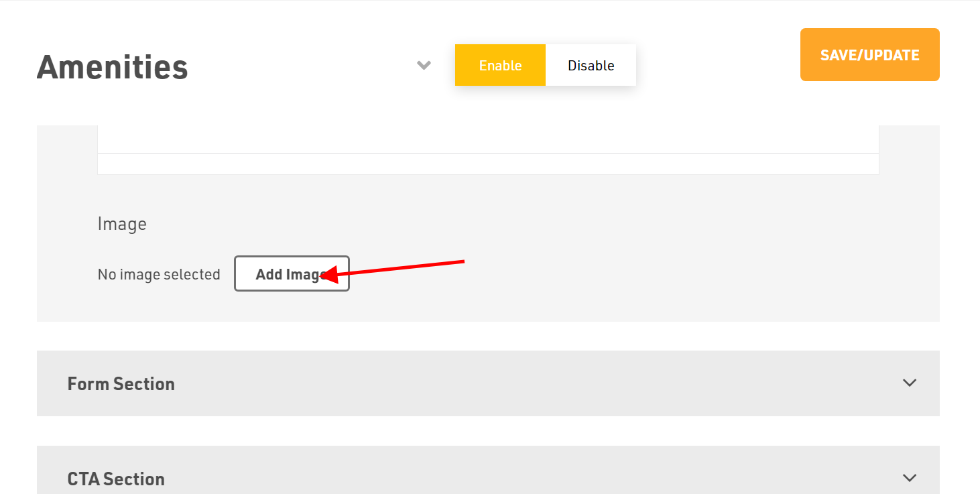Click the middle of the Form Section header bar
This screenshot has height=494, width=980.
pyautogui.click(x=488, y=383)
